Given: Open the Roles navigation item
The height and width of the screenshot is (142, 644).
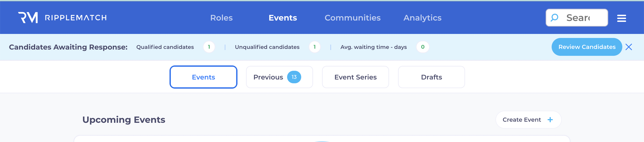Looking at the screenshot, I should pos(221,18).
